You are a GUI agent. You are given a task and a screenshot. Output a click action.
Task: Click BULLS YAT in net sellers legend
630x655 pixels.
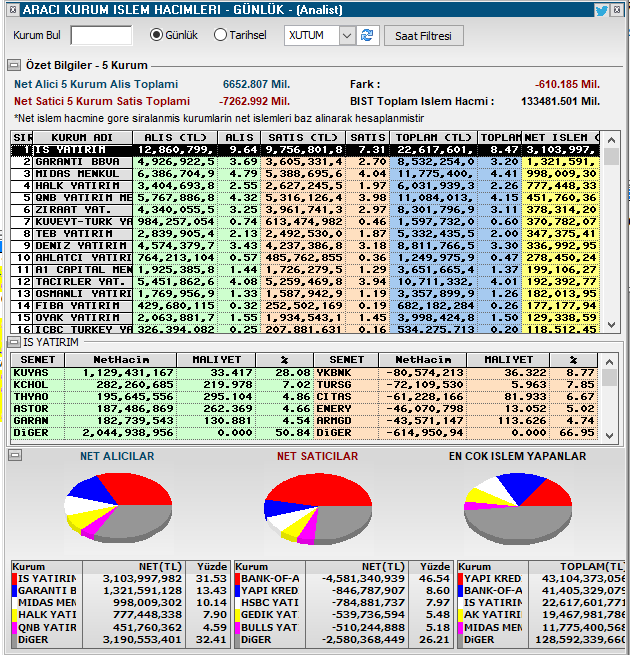click(270, 627)
